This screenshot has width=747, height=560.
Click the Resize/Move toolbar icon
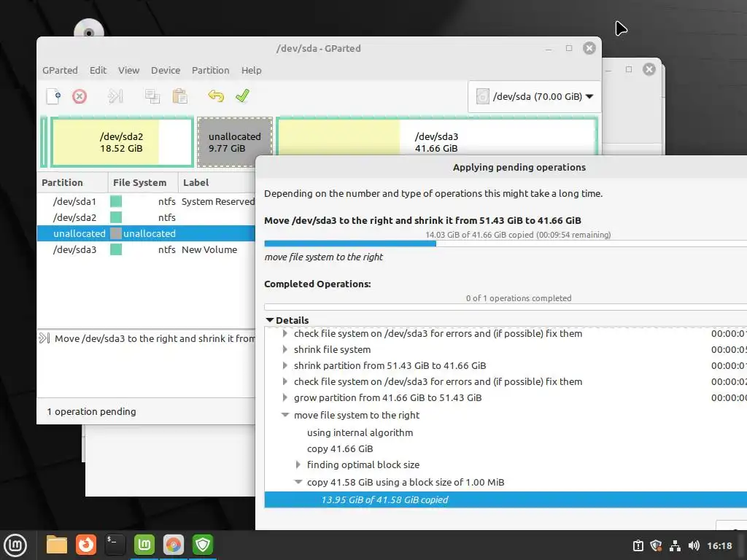[115, 96]
